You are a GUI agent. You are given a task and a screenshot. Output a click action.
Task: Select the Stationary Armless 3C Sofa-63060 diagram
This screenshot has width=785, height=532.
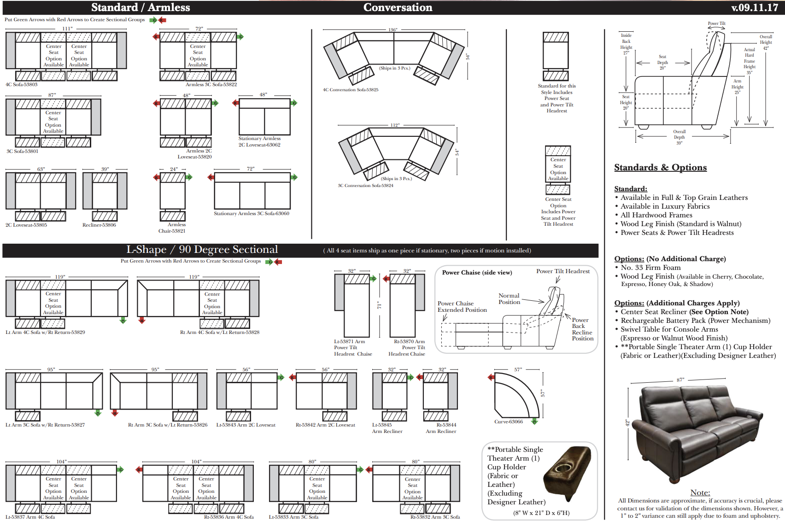tap(252, 191)
